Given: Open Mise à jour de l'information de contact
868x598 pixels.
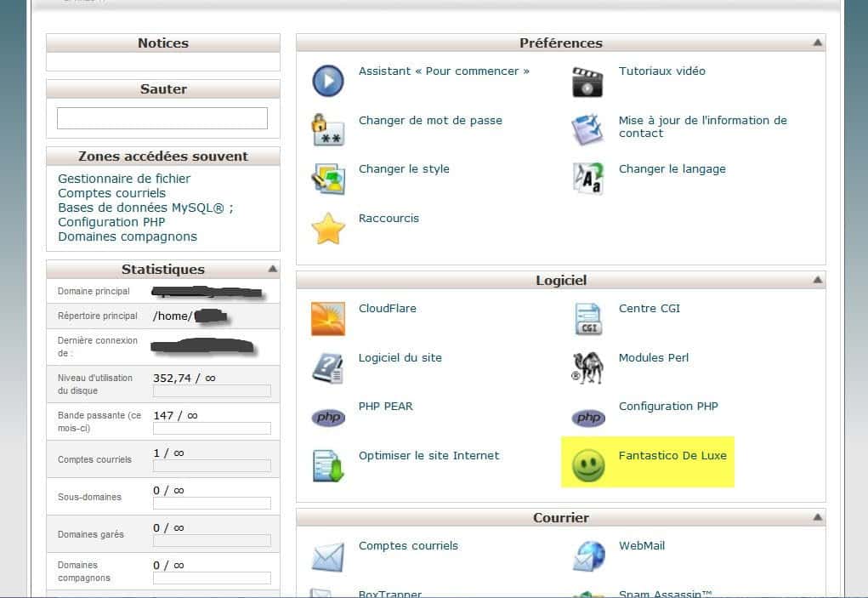Looking at the screenshot, I should click(703, 126).
